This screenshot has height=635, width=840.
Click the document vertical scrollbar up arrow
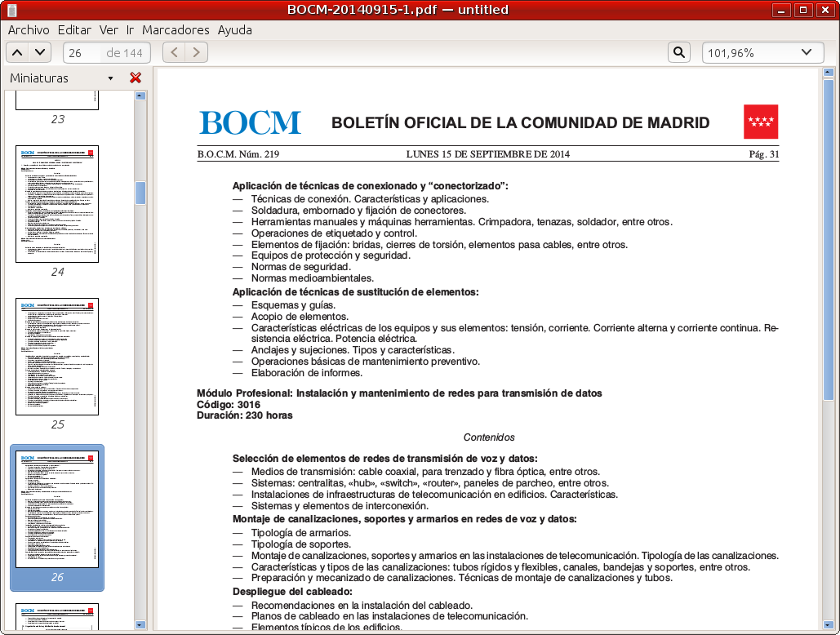(829, 73)
